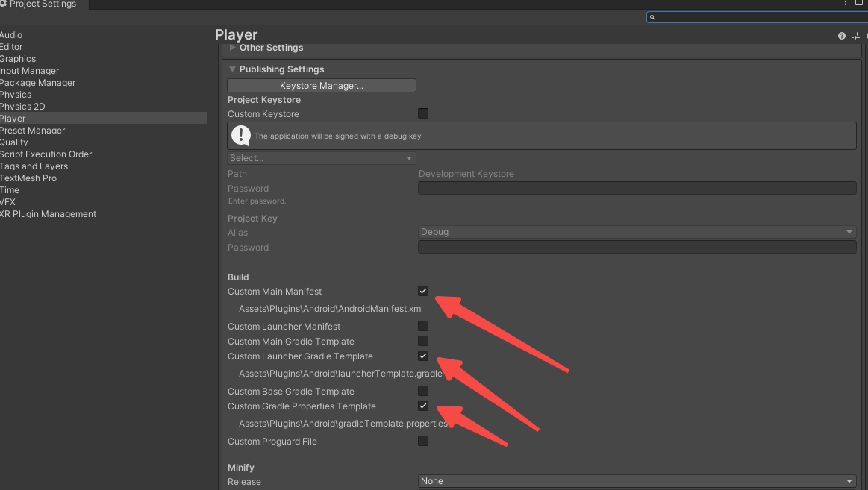This screenshot has width=868, height=490.
Task: Click the gradleTemplate.properties path text
Action: tap(343, 424)
